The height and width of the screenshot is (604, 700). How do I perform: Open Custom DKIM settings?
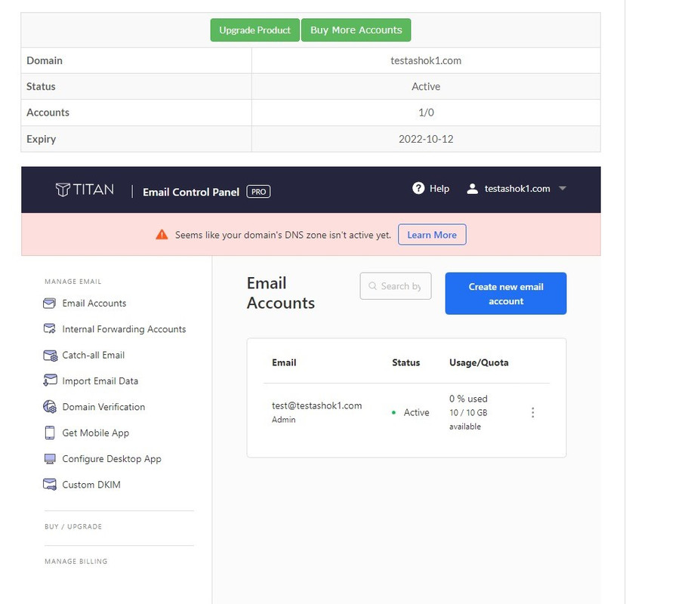(x=91, y=485)
